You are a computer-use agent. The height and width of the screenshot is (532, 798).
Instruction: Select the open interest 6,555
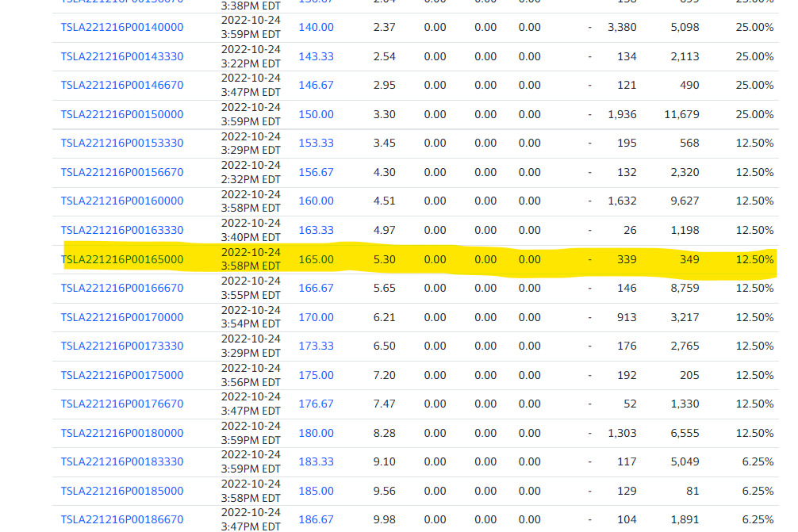685,434
